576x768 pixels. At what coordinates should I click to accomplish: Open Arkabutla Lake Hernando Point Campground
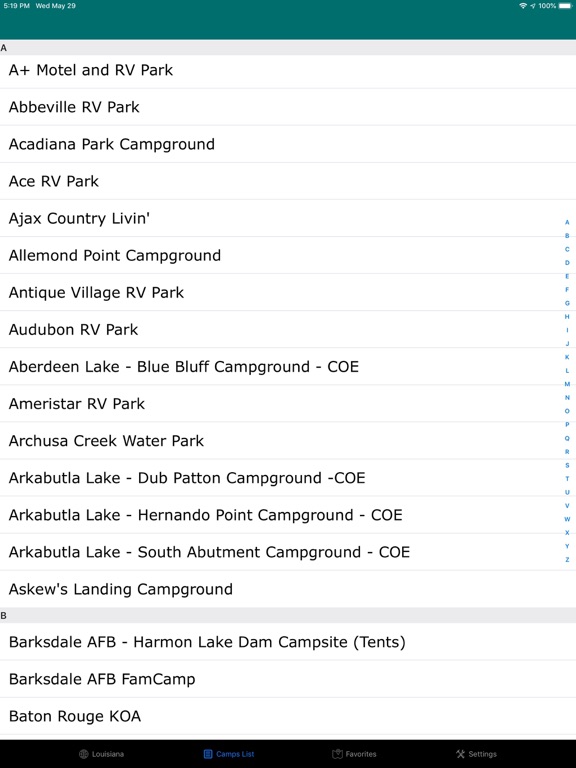coord(288,515)
